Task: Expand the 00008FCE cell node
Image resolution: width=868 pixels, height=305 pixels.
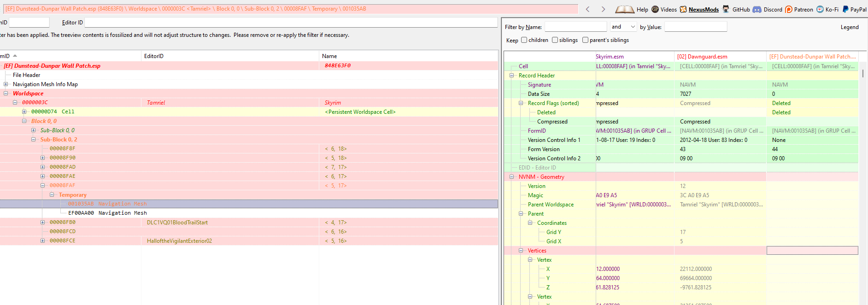Action: point(43,241)
